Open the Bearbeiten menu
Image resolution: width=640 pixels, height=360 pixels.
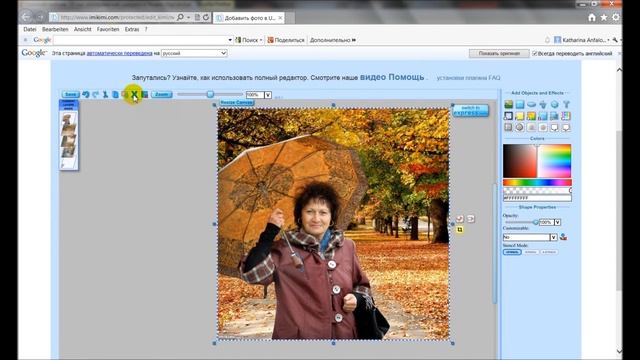(x=55, y=29)
